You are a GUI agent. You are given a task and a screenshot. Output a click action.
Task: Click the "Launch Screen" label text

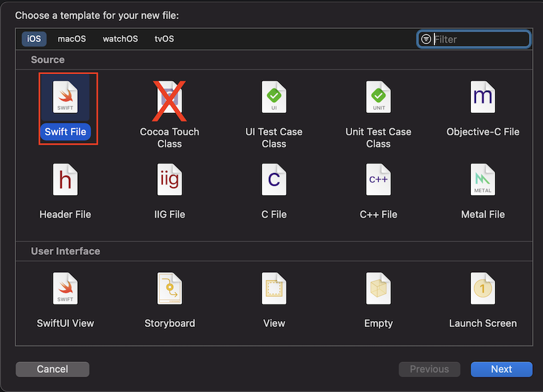pyautogui.click(x=483, y=323)
